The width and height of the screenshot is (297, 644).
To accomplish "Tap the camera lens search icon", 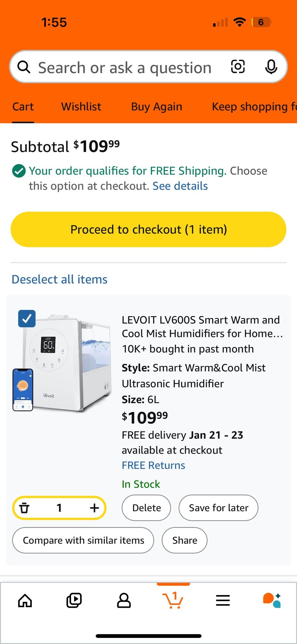I will click(238, 67).
